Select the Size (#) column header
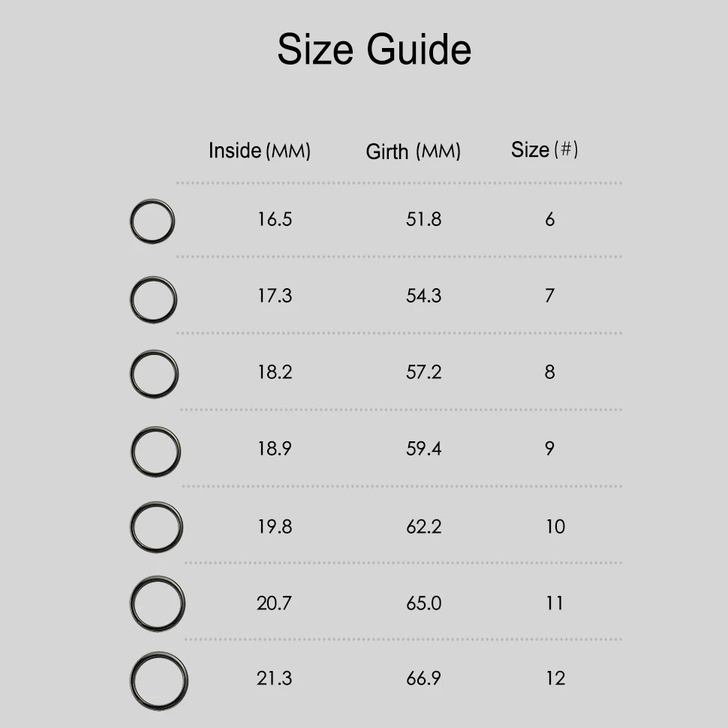728x728 pixels. coord(544,150)
